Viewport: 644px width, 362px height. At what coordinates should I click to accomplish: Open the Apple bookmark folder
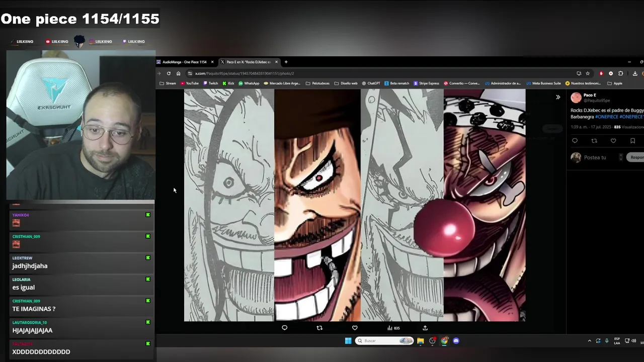(615, 83)
